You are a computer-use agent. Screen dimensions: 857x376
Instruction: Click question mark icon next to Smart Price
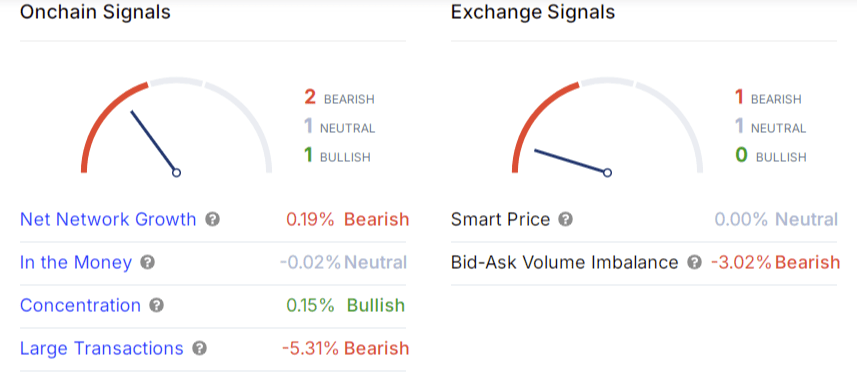(566, 220)
